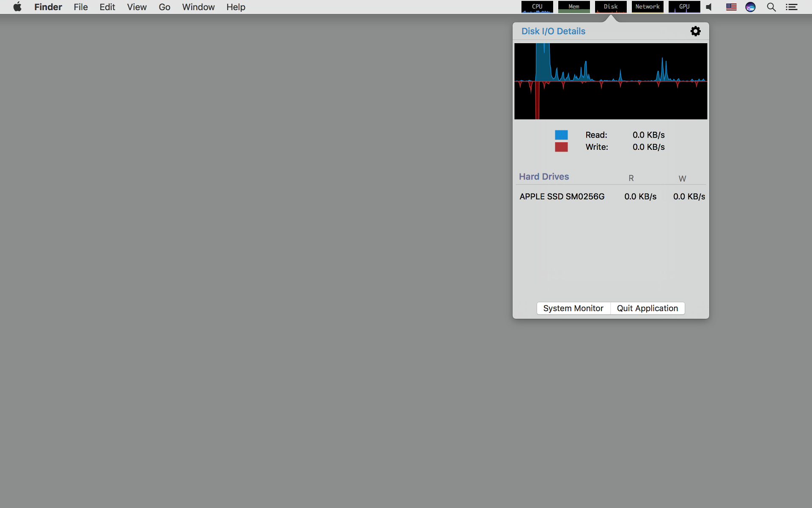The image size is (812, 508).
Task: Open the Mem monitor menu bar graph
Action: (x=574, y=7)
